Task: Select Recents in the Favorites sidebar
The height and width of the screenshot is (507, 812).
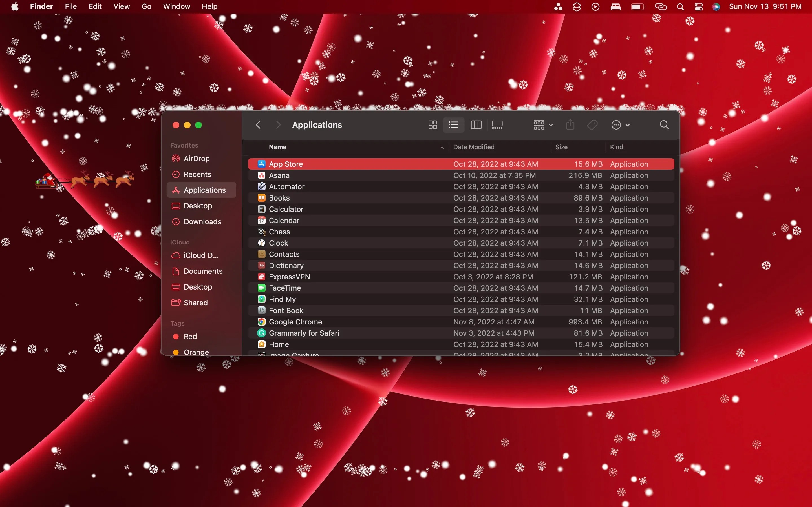Action: (x=198, y=174)
